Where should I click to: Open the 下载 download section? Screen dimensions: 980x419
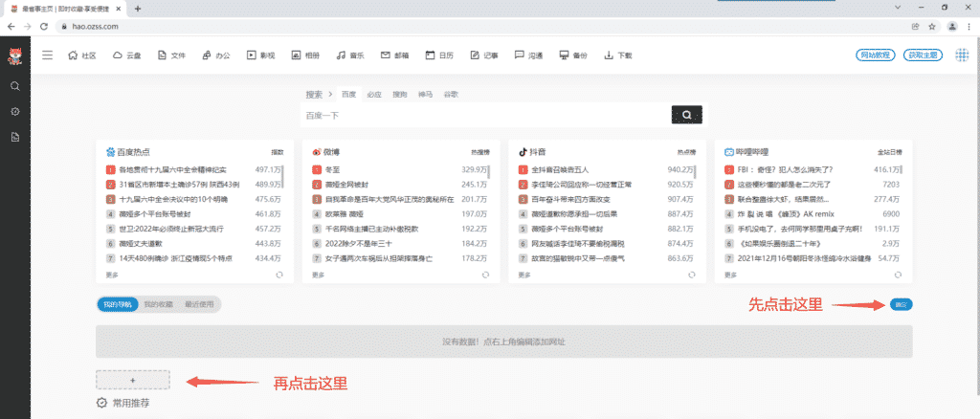pyautogui.click(x=618, y=55)
